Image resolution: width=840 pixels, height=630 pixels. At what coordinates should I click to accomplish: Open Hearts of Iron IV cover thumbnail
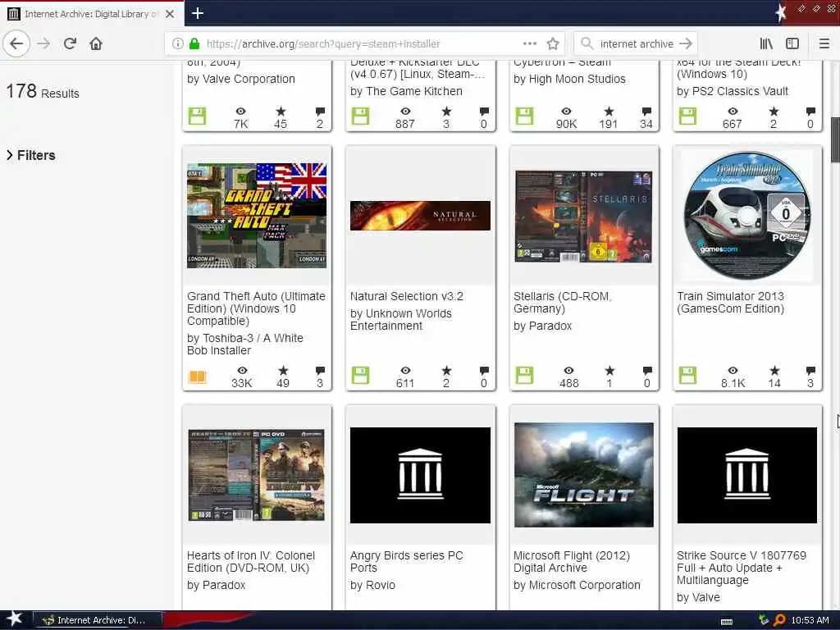[256, 475]
